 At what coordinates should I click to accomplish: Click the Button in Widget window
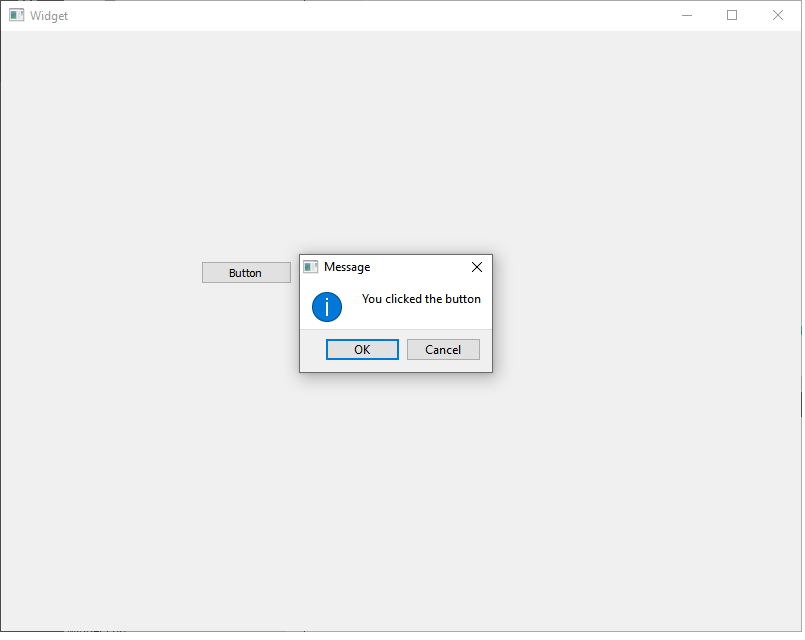(x=247, y=274)
